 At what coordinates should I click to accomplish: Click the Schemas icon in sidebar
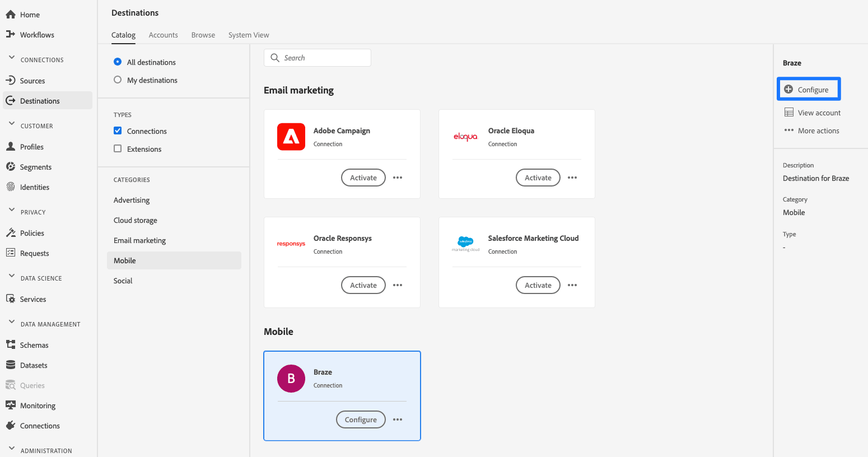10,345
